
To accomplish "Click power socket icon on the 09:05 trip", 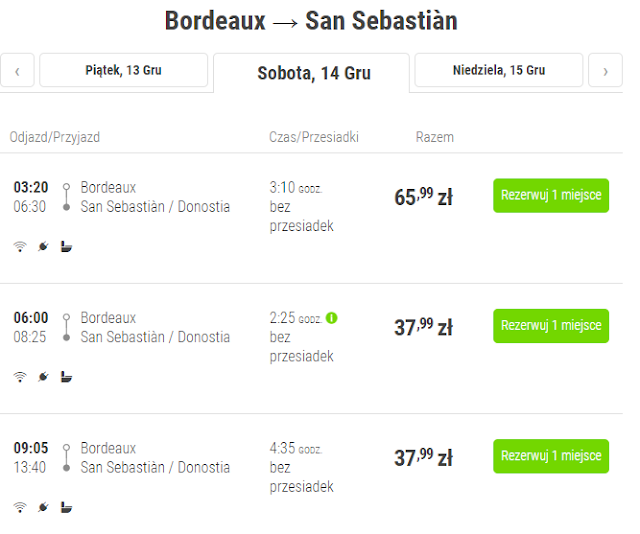I will click(43, 507).
